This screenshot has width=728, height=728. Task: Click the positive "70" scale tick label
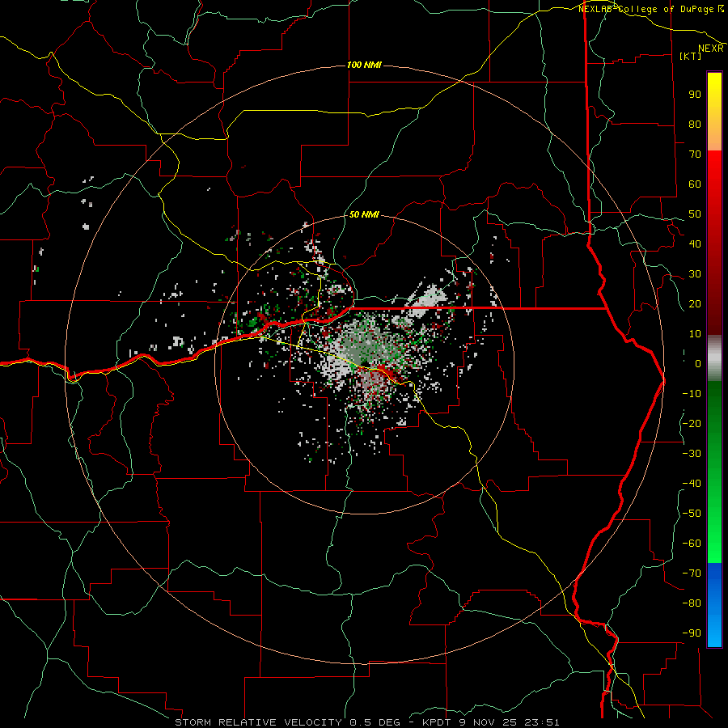tap(695, 154)
